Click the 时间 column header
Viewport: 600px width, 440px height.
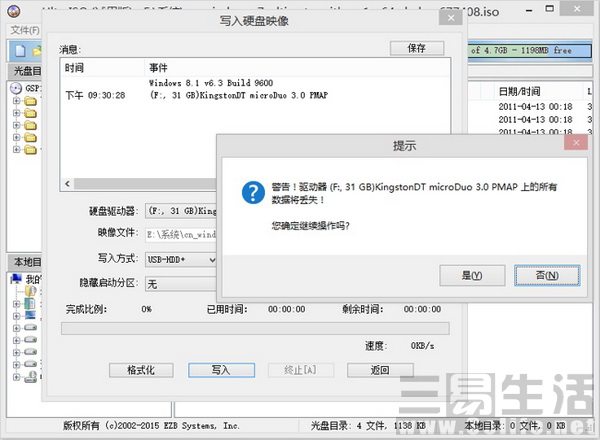[x=103, y=68]
